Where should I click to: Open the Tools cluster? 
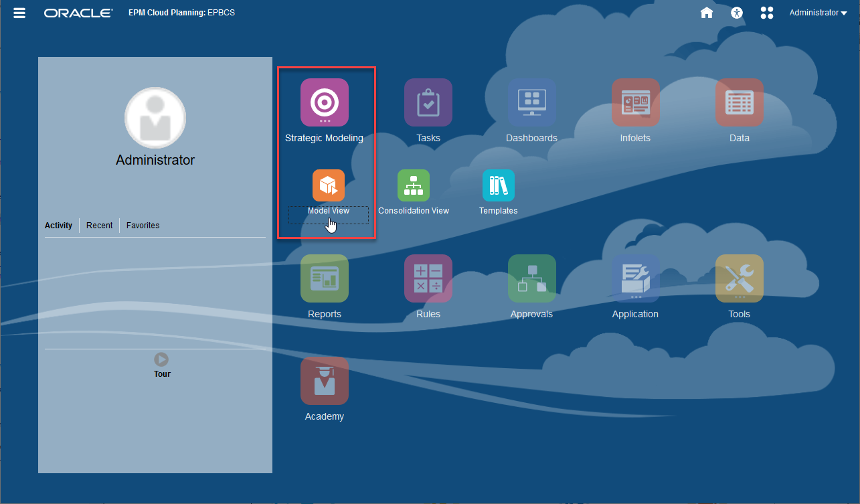coord(740,278)
